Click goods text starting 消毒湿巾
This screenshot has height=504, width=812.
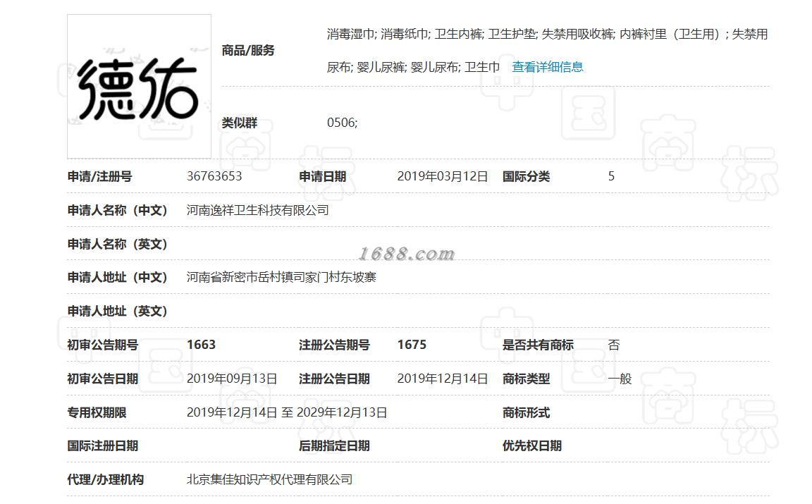pos(547,35)
